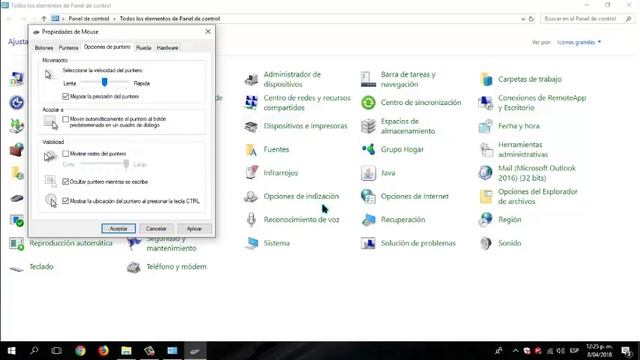This screenshot has height=360, width=640.
Task: Click the Teclado icon
Action: point(16,268)
